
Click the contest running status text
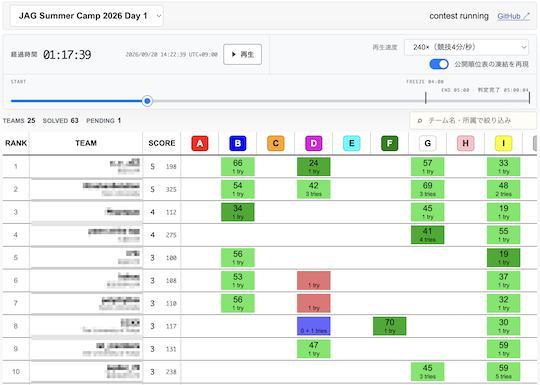pos(459,16)
